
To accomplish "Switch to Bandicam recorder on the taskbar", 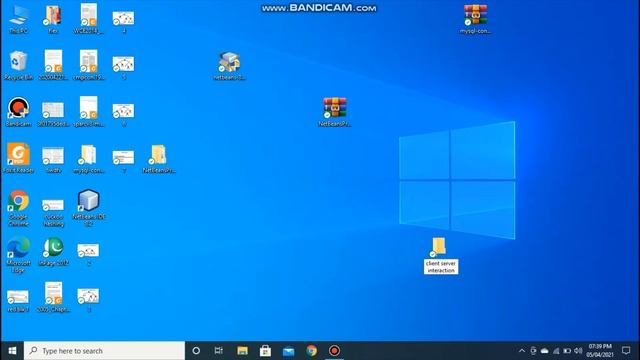I will coord(334,351).
